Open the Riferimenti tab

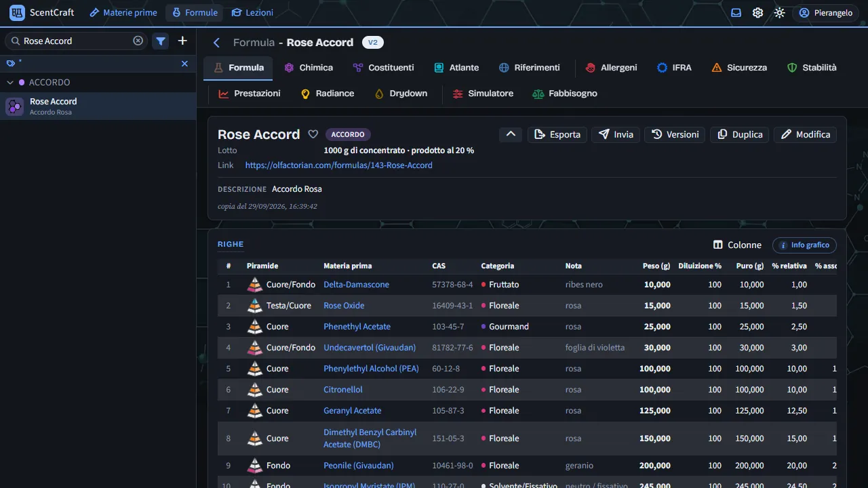click(x=530, y=68)
